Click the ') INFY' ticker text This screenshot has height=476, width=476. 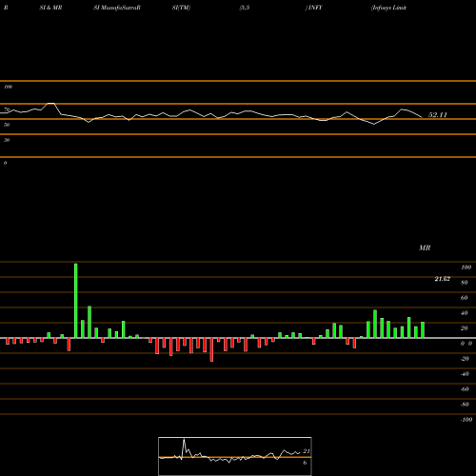pos(313,8)
